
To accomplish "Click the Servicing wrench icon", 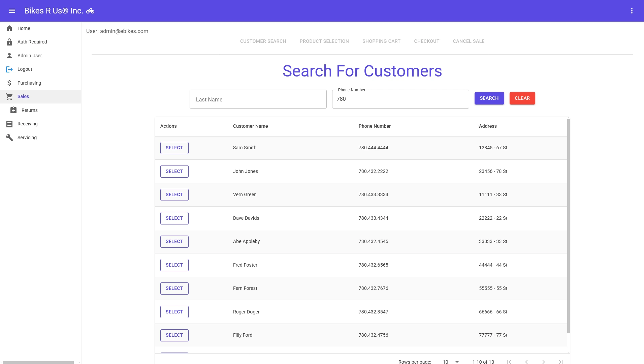I will click(9, 137).
